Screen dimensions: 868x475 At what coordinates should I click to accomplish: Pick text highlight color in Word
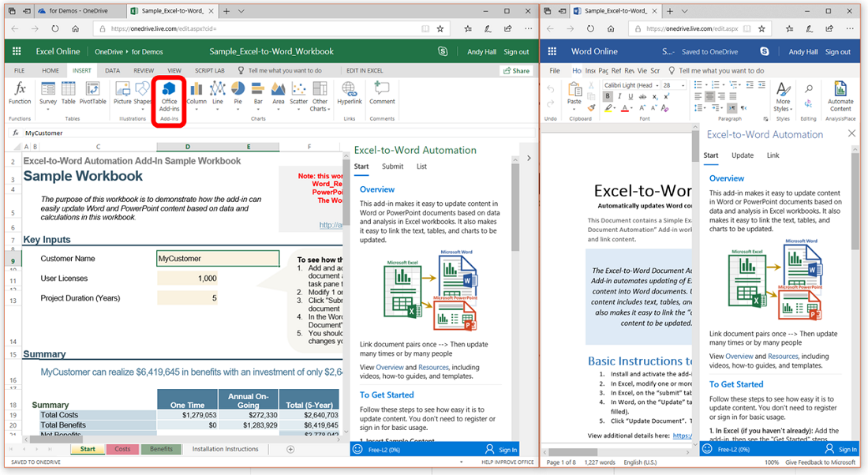pos(608,108)
